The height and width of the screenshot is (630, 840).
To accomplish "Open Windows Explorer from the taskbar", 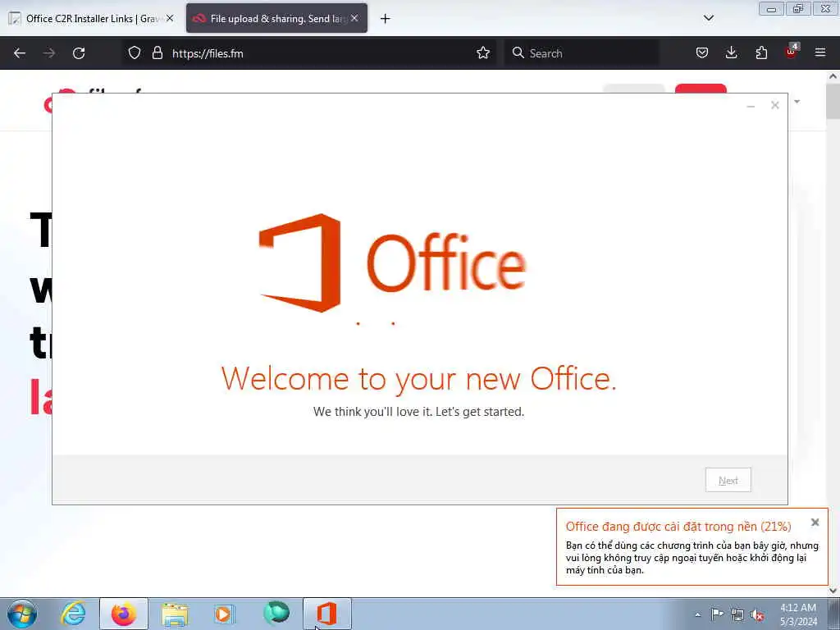I will pyautogui.click(x=175, y=614).
